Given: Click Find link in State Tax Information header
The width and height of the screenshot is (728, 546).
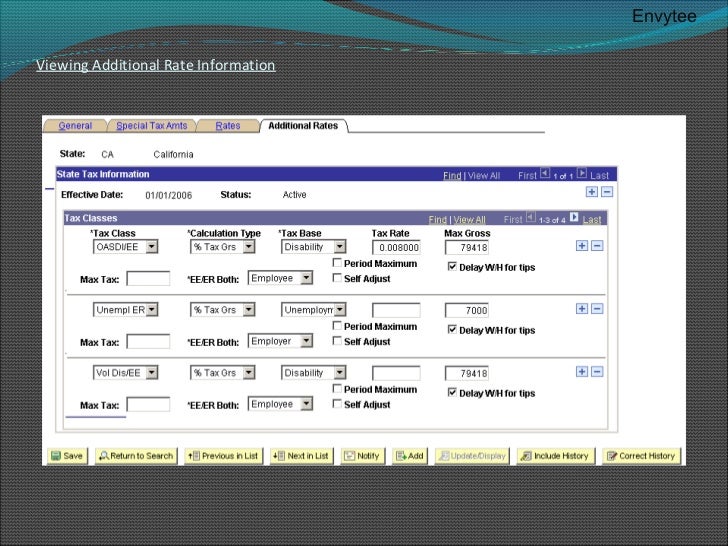Looking at the screenshot, I should point(452,176).
